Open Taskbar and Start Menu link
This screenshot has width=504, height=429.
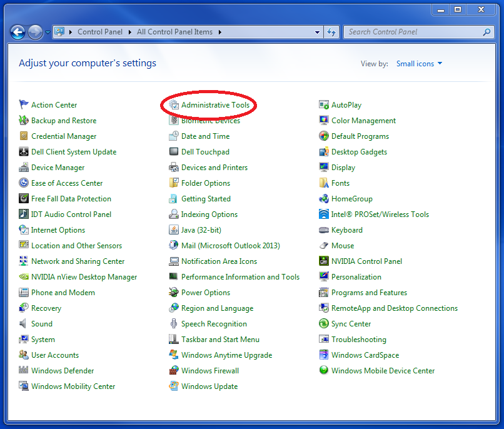click(x=220, y=340)
